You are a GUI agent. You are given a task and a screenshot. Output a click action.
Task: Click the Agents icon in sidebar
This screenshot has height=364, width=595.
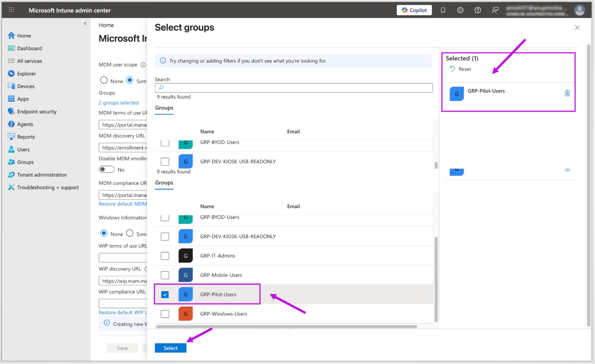coord(11,124)
